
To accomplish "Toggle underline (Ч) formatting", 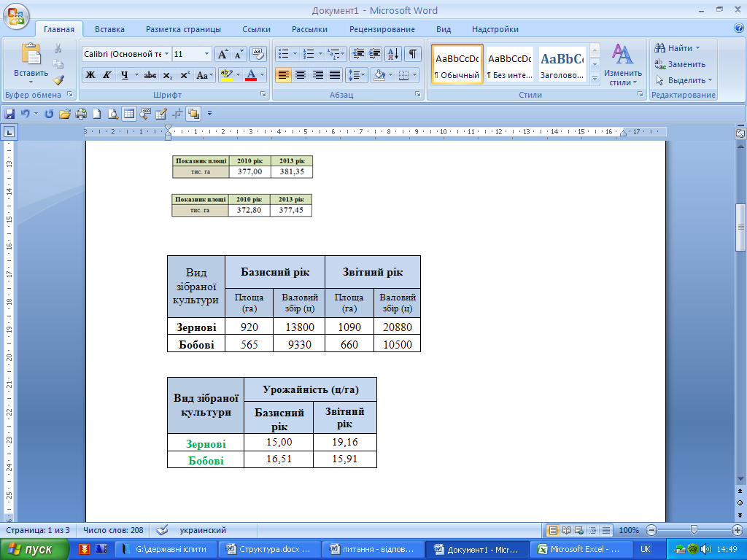I will (x=124, y=75).
